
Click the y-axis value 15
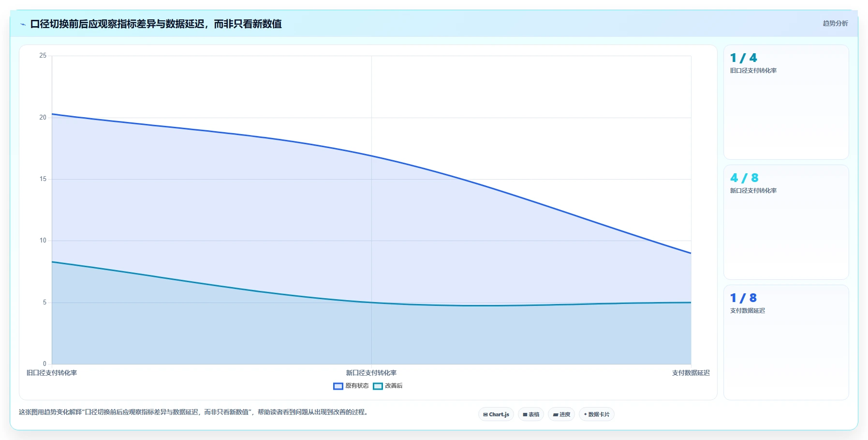[x=43, y=179]
